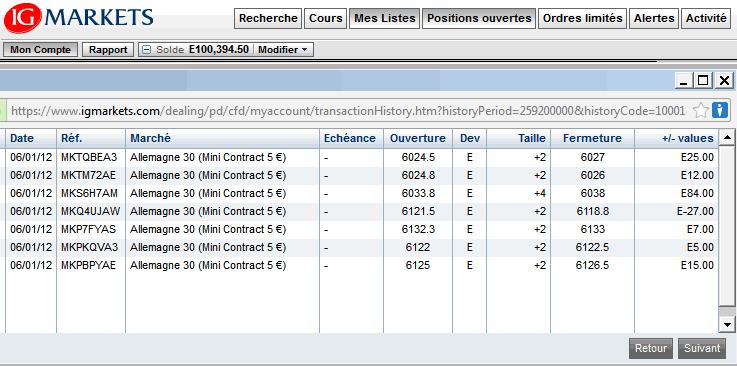This screenshot has width=737, height=366.
Task: Click closing price 6027
Action: [593, 157]
